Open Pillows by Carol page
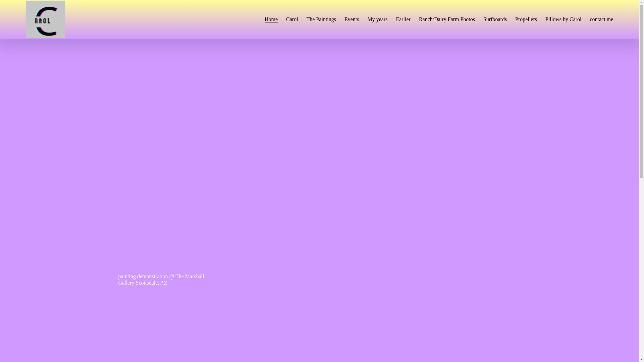Screen dimensions: 644x362 click(563, 19)
